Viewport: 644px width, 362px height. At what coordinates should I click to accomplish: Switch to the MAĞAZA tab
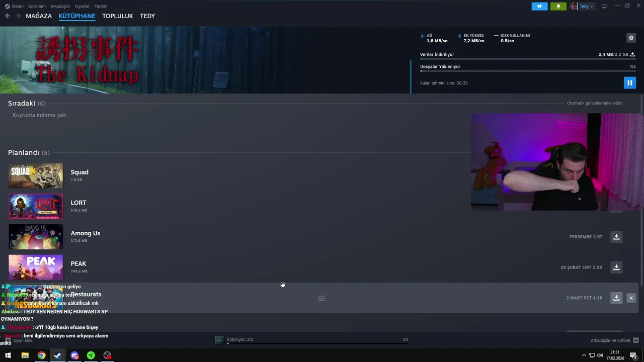pos(39,16)
